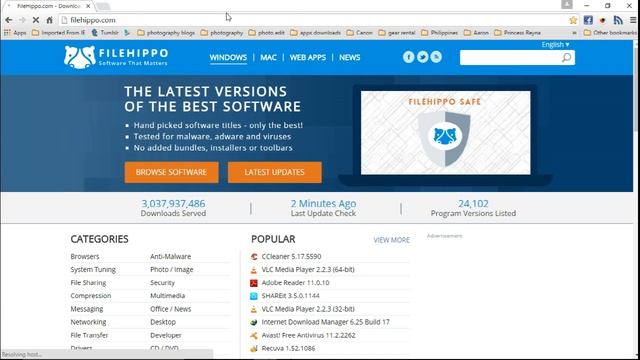
Task: Open the apps downloads bookmark folder
Action: coord(316,33)
